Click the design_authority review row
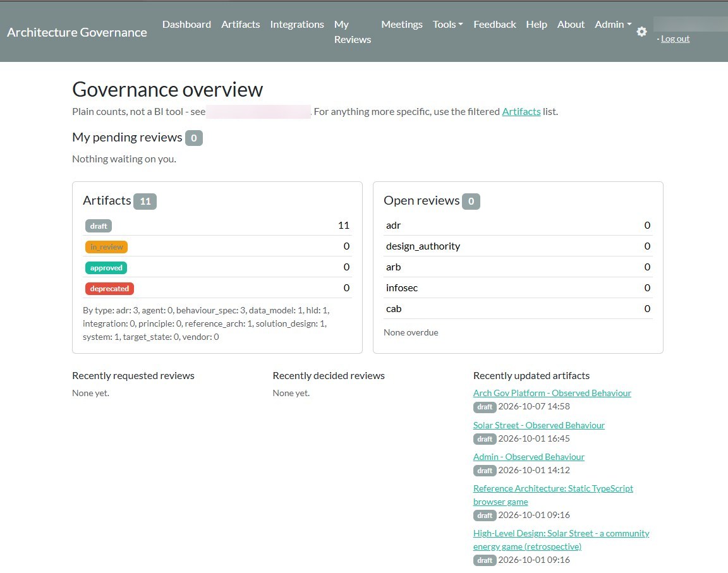This screenshot has height=573, width=728. tap(518, 246)
